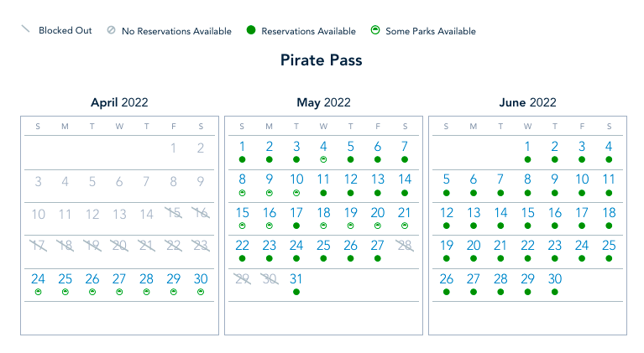644x353 pixels.
Task: Click the No Reservations Available legend icon
Action: tap(111, 31)
